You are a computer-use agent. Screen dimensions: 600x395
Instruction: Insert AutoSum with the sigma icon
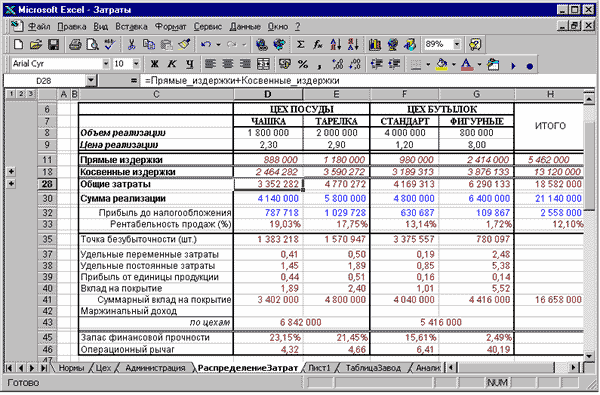(x=301, y=45)
